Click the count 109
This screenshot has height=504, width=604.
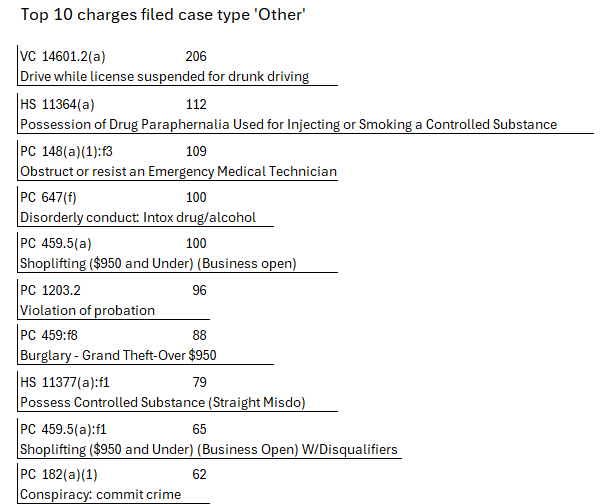(196, 151)
